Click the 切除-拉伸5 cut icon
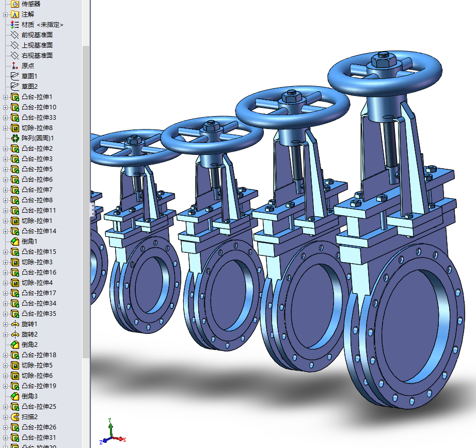 click(14, 365)
